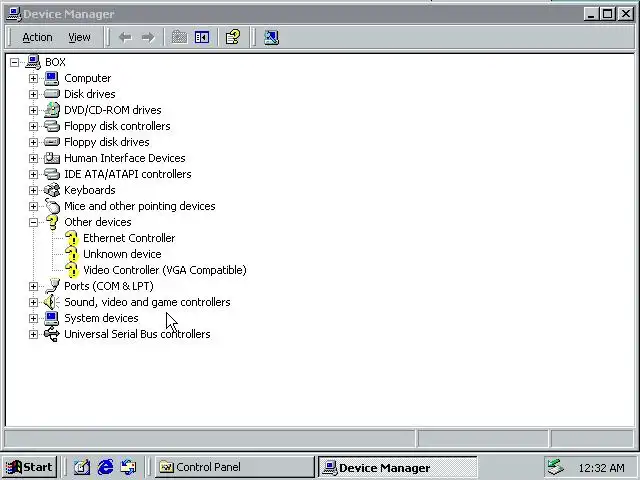Click the 12:32 AM clock
The width and height of the screenshot is (640, 480).
[x=602, y=468]
